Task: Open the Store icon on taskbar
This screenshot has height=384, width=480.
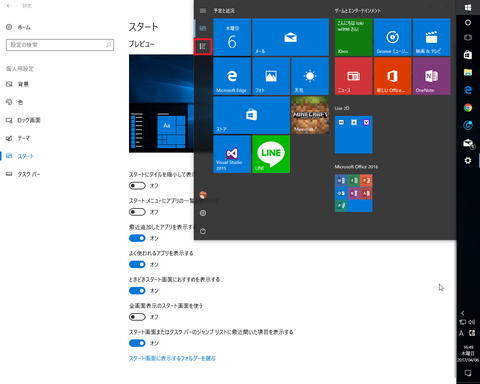Action: (x=468, y=55)
